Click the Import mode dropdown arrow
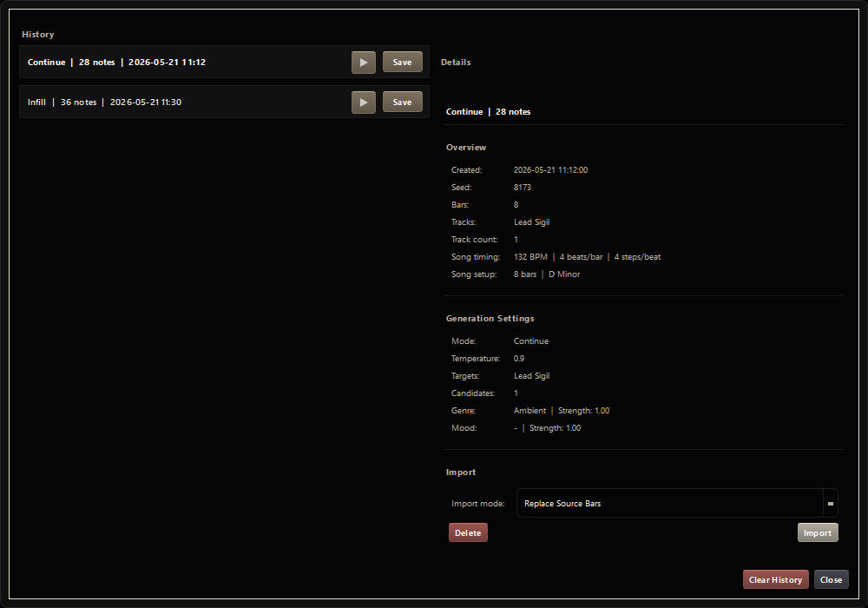The image size is (868, 608). click(831, 504)
